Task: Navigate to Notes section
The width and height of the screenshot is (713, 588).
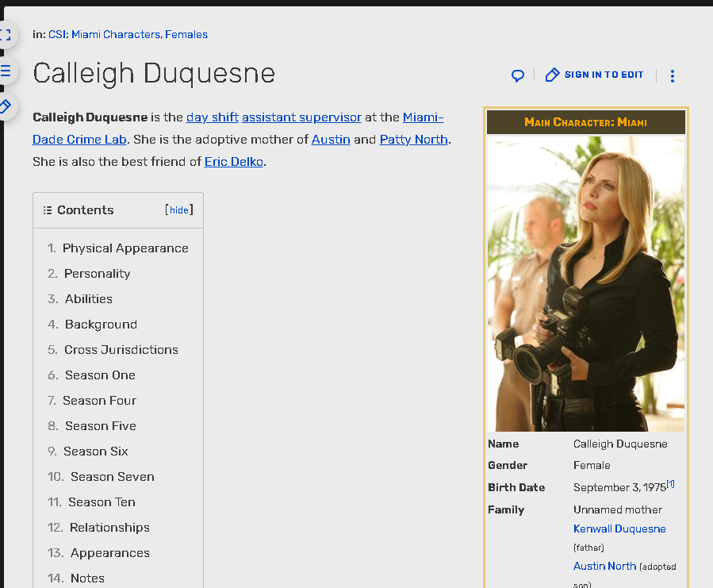Action: (x=87, y=579)
